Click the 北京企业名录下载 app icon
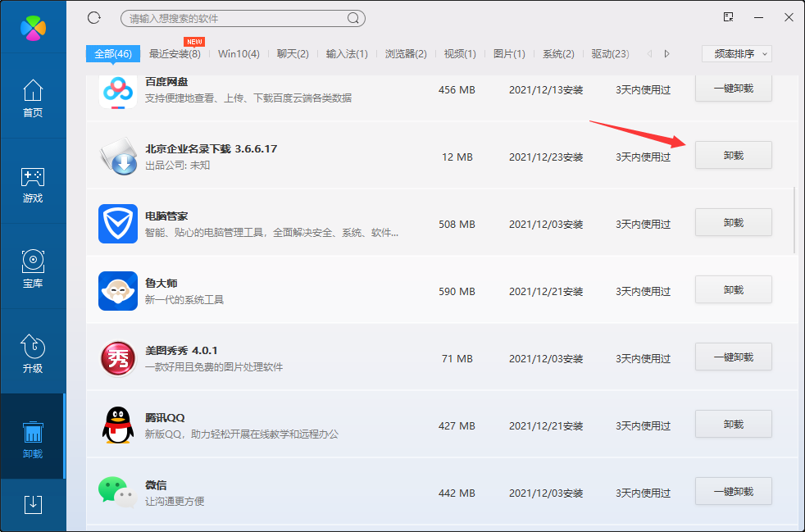The image size is (805, 532). click(x=118, y=156)
